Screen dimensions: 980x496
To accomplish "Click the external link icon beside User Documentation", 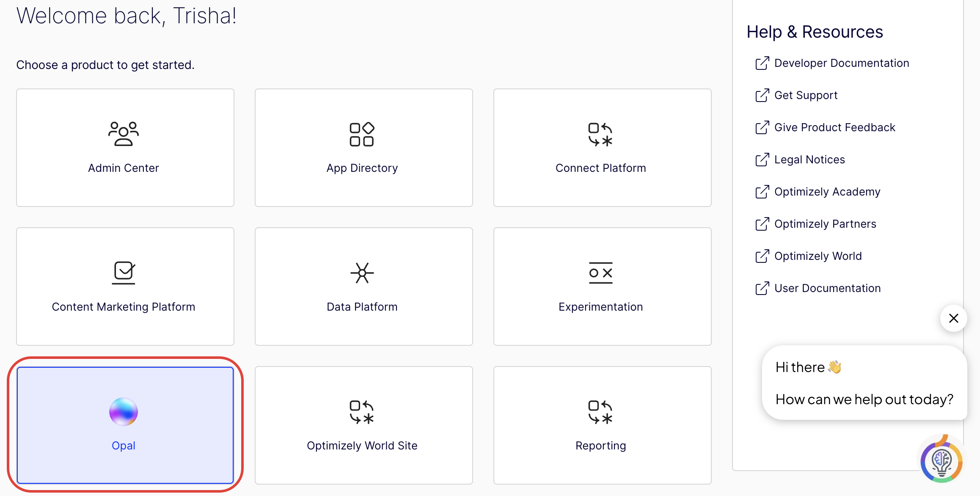I will point(763,288).
